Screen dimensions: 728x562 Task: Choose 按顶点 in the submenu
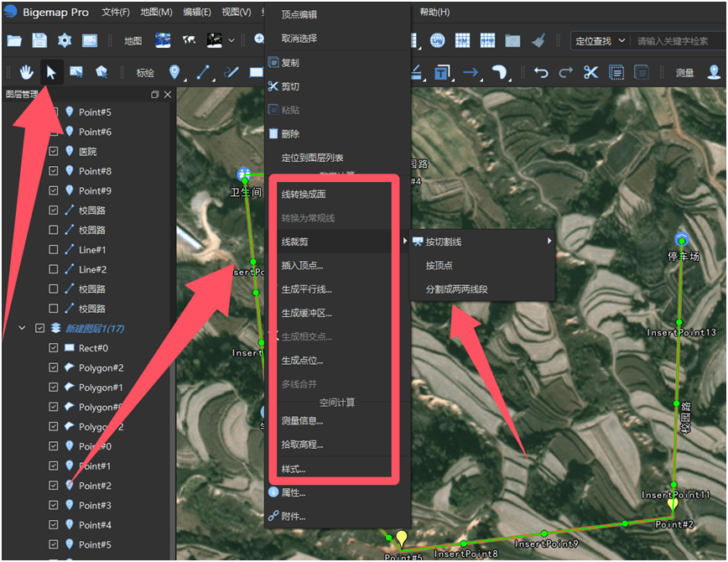click(x=482, y=265)
